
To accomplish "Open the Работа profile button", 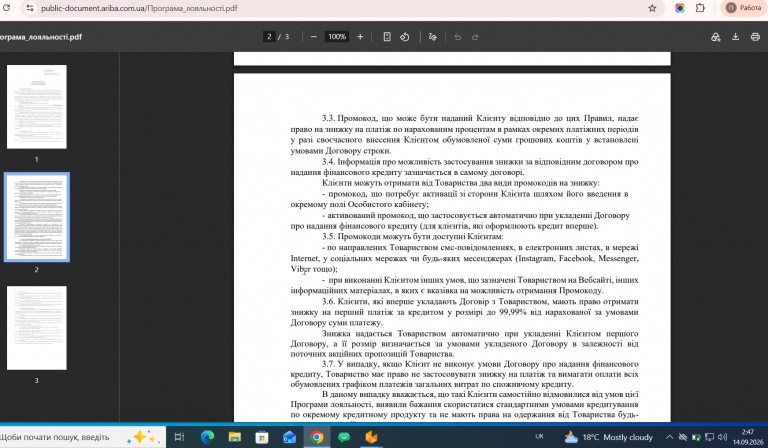I will click(x=743, y=8).
